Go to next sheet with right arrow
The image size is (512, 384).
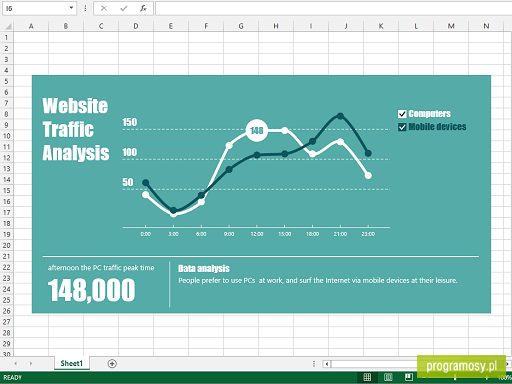31,363
